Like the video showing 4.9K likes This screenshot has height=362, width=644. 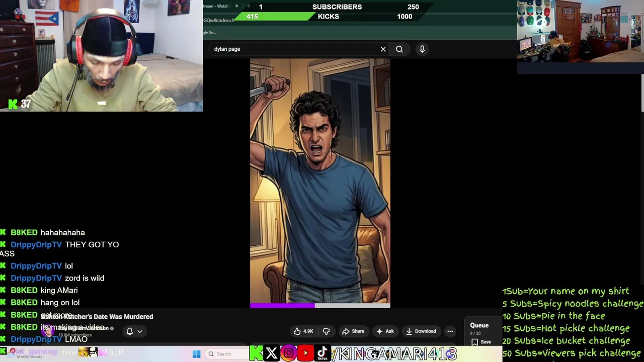pyautogui.click(x=303, y=331)
